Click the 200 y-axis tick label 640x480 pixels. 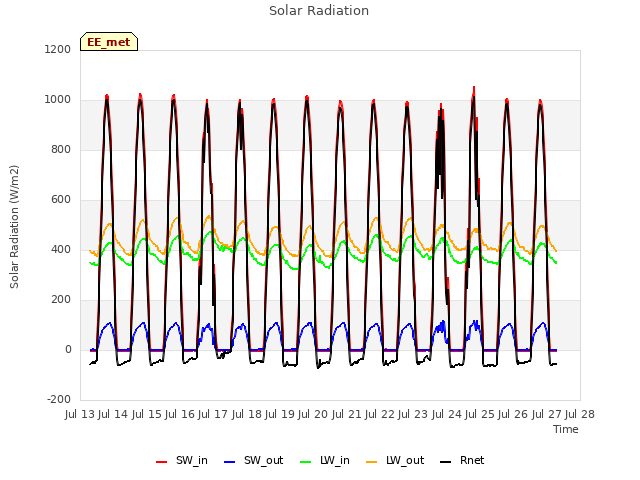[x=61, y=300]
